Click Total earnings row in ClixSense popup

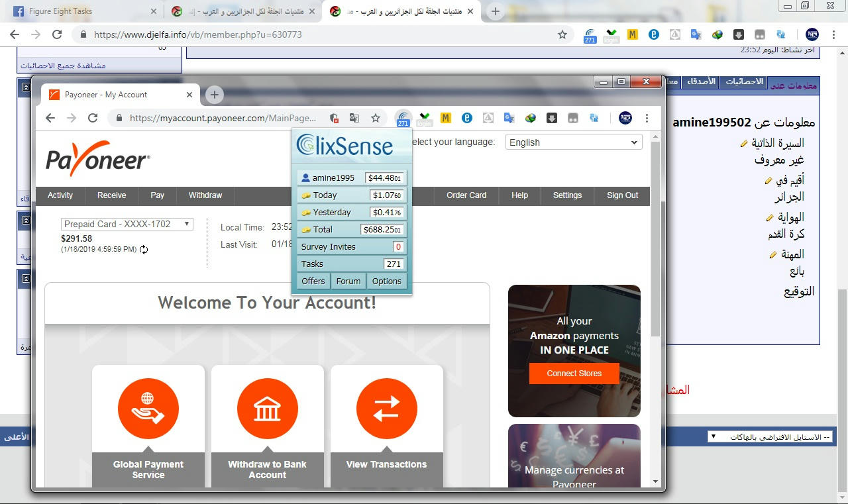[352, 229]
